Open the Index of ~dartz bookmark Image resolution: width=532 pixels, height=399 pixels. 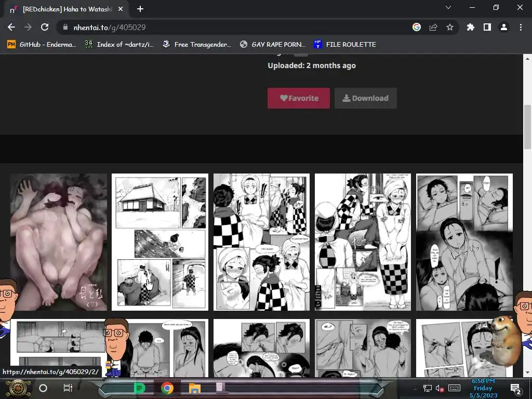pos(119,45)
